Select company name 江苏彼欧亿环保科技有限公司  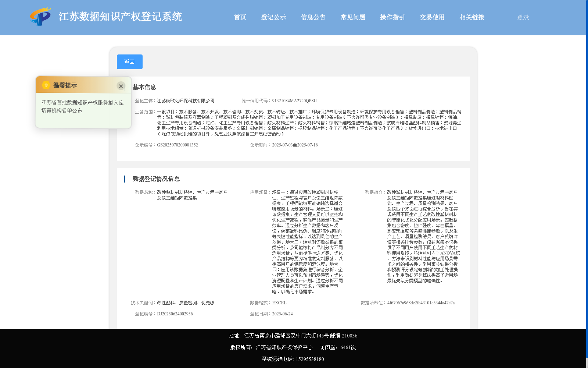coord(186,101)
